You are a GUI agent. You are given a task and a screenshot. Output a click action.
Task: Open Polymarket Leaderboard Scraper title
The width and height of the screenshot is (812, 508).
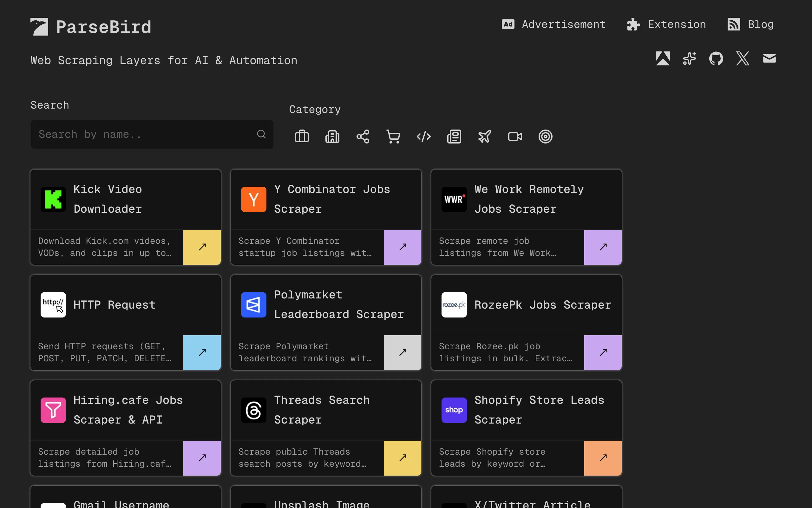339,305
